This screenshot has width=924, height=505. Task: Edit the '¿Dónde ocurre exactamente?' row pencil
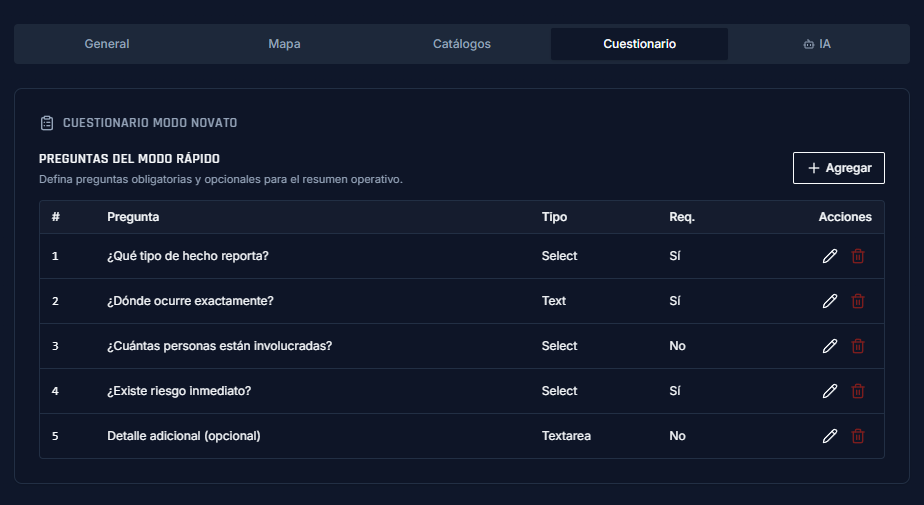tap(830, 301)
